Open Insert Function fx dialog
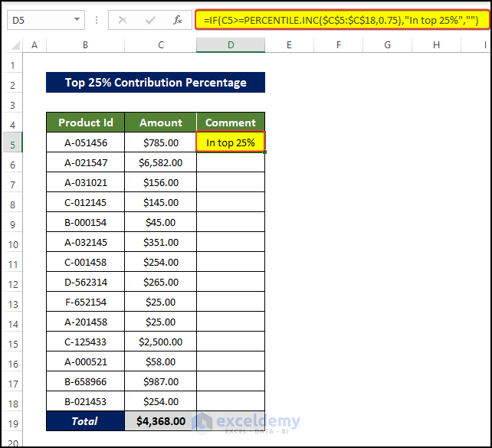 click(178, 20)
